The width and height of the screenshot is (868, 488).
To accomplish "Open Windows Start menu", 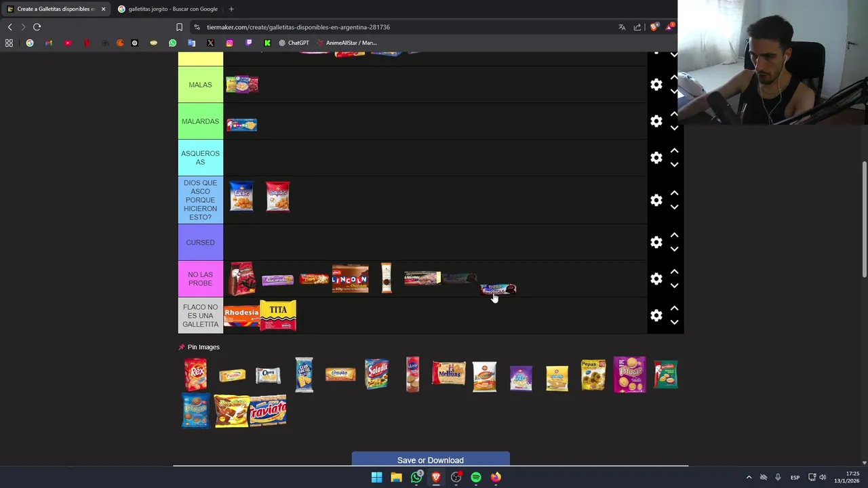I will [x=376, y=477].
